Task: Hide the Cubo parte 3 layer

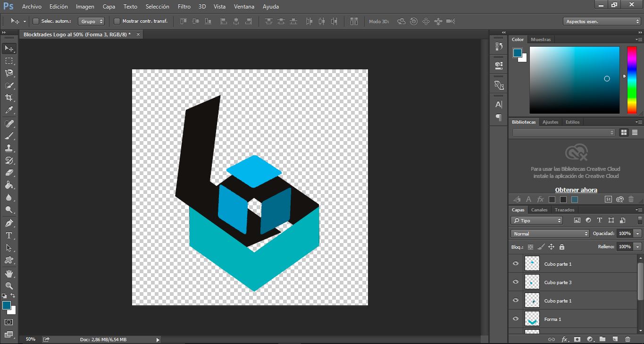Action: pos(516,282)
